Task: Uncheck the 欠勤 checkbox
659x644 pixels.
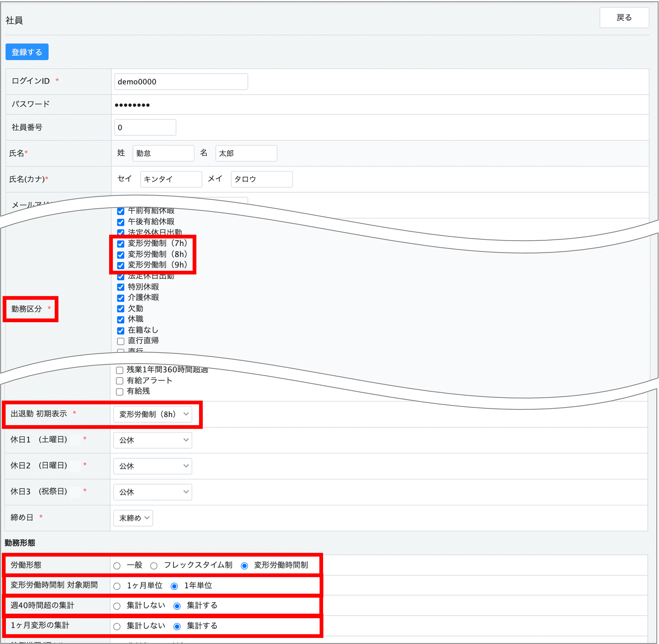Action: [x=121, y=309]
